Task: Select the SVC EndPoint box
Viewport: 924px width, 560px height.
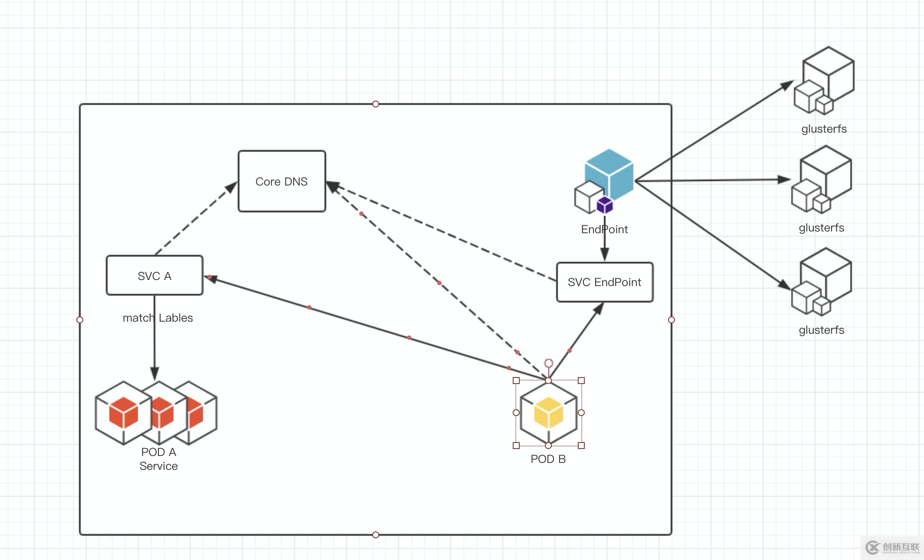Action: pos(604,282)
